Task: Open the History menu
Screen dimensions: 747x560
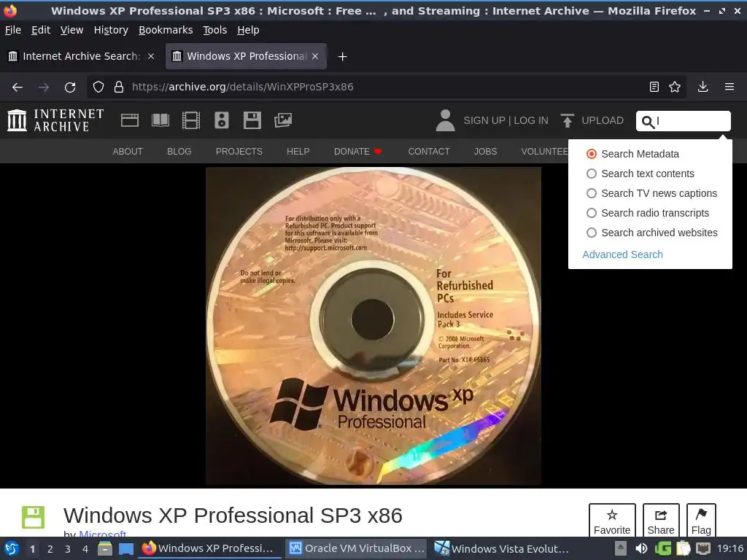Action: pyautogui.click(x=111, y=30)
